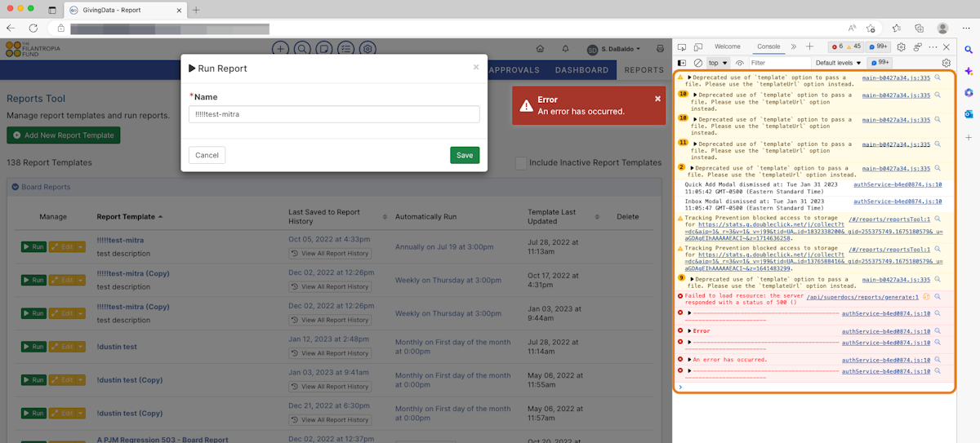Screen dimensions: 980x443
Task: Show more DevTools tabs with double chevron
Action: tap(793, 47)
